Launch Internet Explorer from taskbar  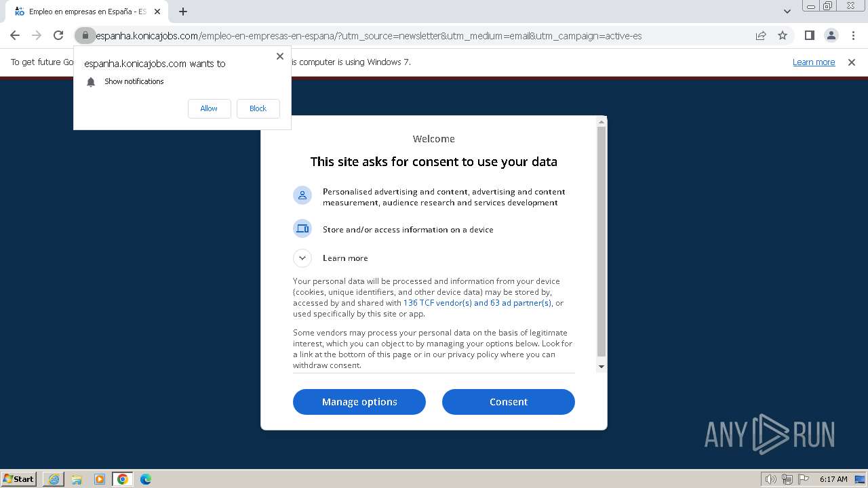(x=54, y=479)
